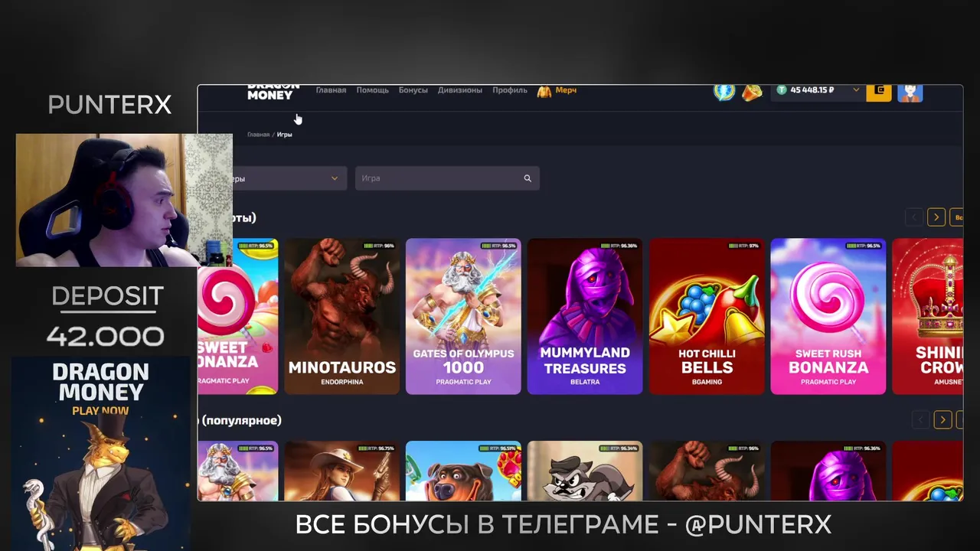Click the Игра search field

click(x=447, y=178)
